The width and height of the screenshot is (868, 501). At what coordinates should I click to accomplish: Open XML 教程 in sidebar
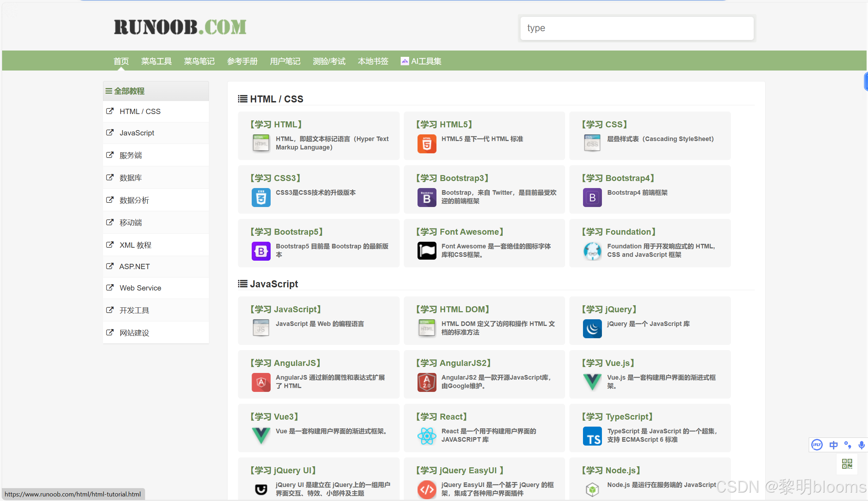[x=156, y=245]
